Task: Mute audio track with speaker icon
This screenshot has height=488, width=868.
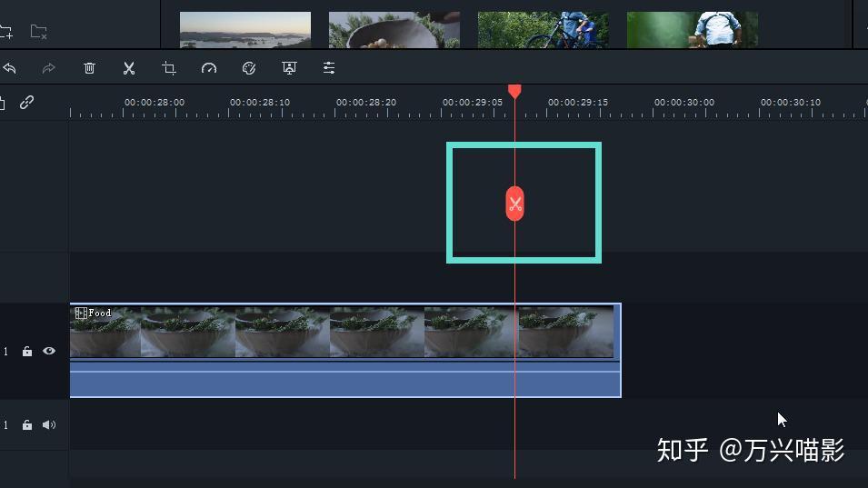Action: coord(49,425)
